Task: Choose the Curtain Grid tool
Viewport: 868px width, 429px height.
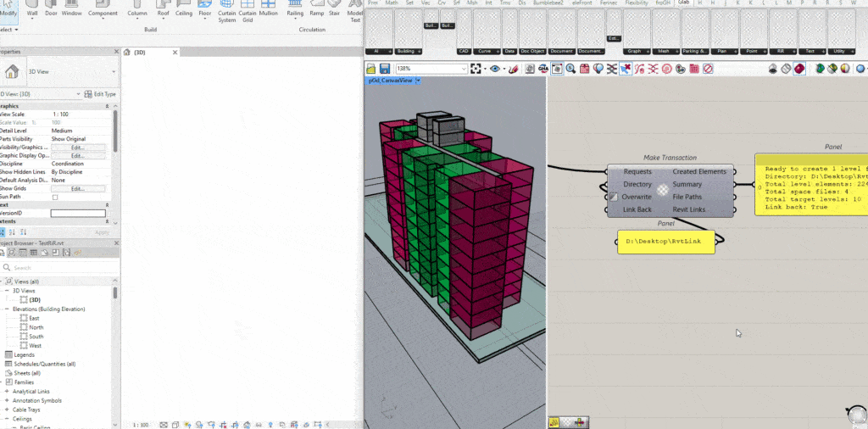Action: click(248, 10)
